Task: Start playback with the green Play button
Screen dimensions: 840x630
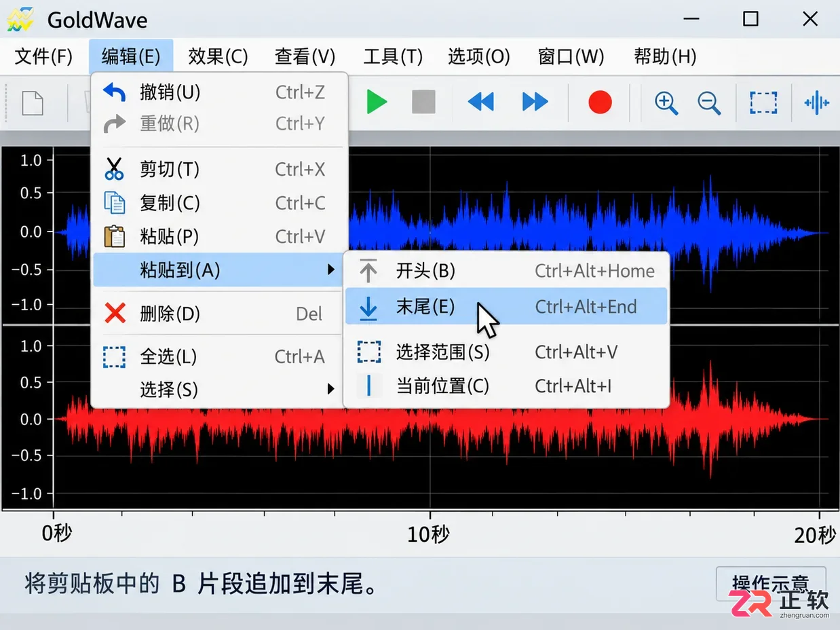Action: (376, 103)
